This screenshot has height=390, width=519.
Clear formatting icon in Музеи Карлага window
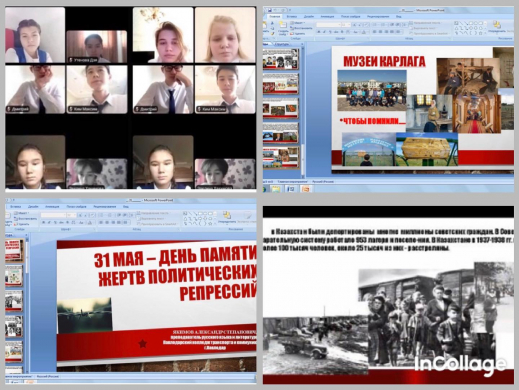(x=366, y=25)
